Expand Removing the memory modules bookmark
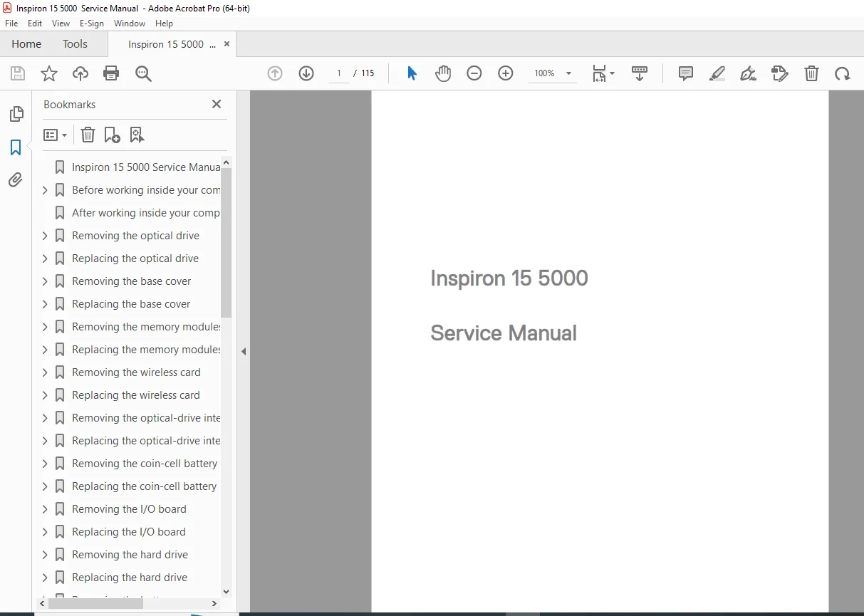 [45, 327]
